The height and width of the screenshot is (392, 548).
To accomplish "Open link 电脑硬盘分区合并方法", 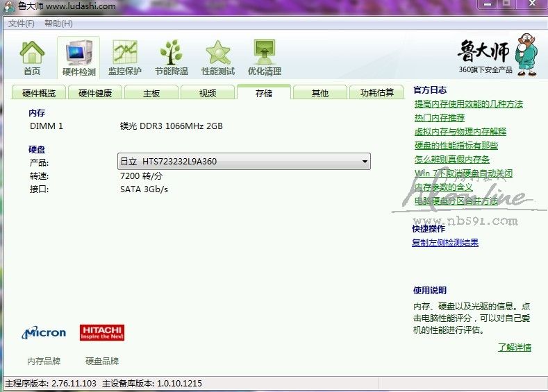I will tap(456, 201).
